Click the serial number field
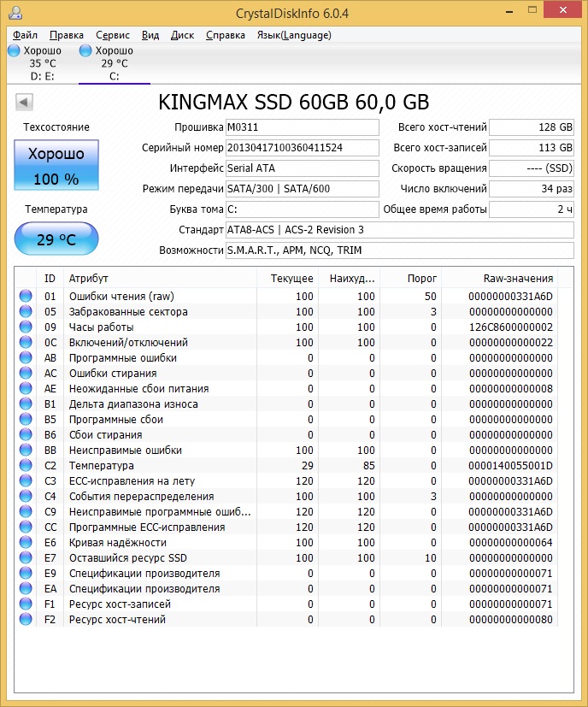Image resolution: width=588 pixels, height=707 pixels. pos(302,147)
